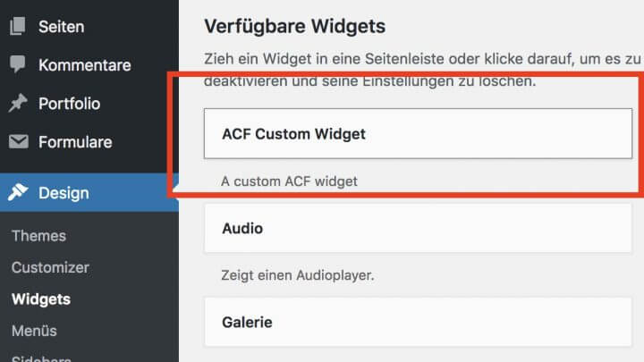Expand the Galerie widget box
The image size is (644, 362).
[x=418, y=322]
